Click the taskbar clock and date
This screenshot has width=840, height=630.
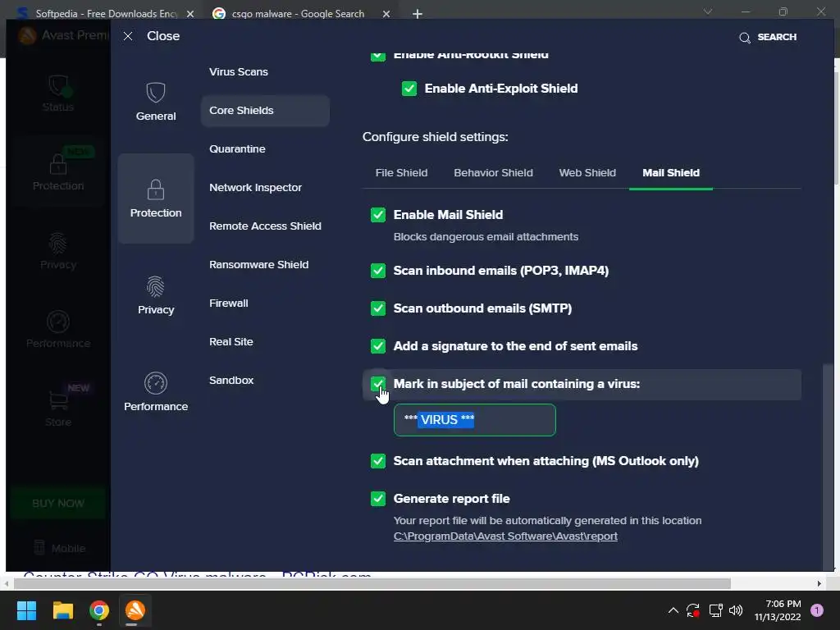(x=778, y=610)
